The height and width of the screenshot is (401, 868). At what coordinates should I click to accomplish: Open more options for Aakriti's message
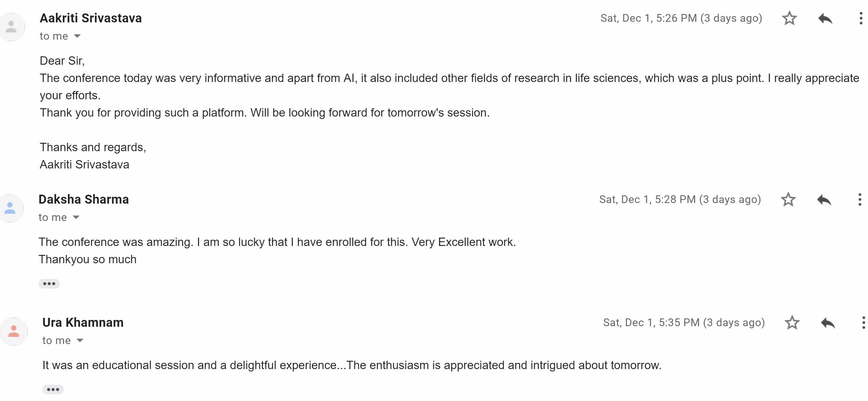click(x=861, y=18)
